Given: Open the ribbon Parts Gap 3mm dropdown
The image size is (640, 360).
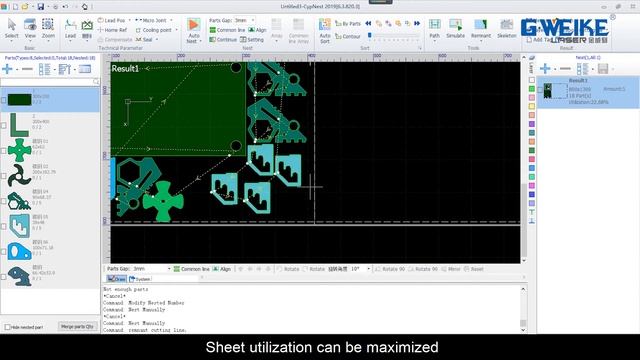Looking at the screenshot, I should coord(253,20).
